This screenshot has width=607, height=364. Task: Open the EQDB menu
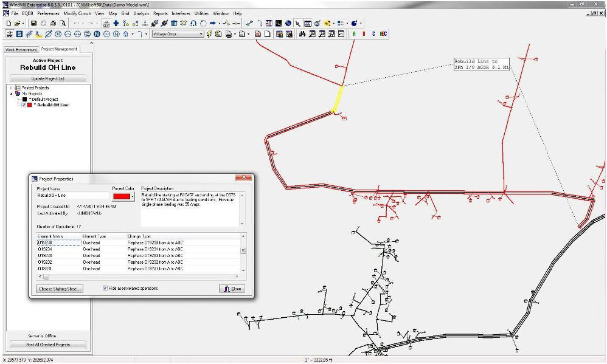click(27, 13)
